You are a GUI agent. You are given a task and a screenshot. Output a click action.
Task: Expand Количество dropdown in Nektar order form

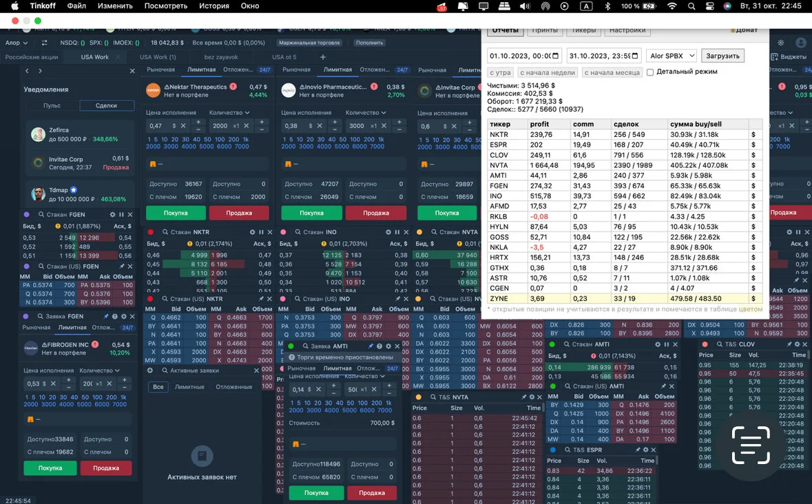coord(229,112)
